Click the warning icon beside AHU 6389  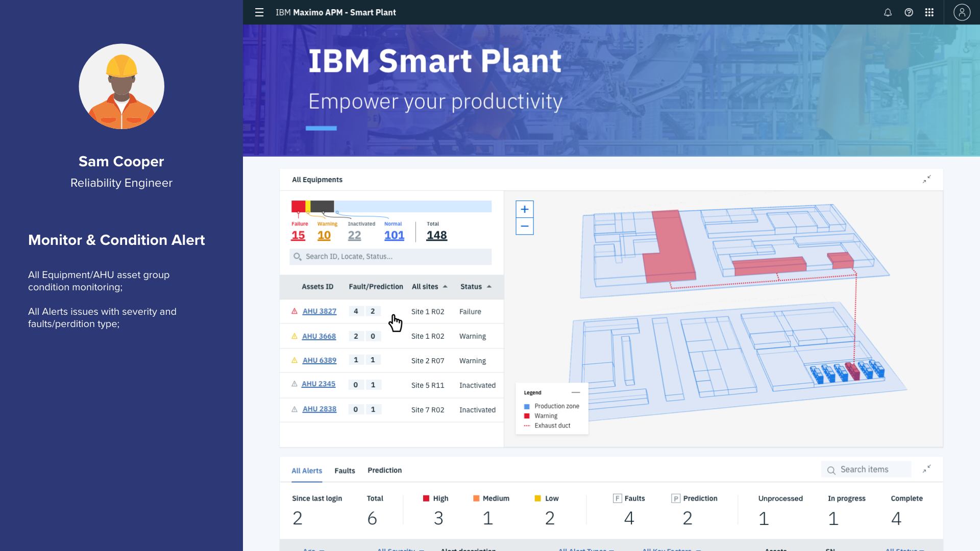[x=295, y=360]
